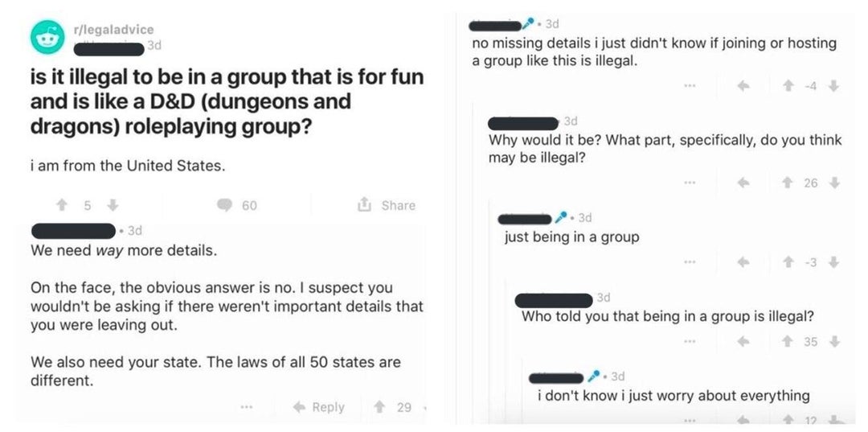Screen dimensions: 868x432
Task: Share the D&D group post
Action: point(387,205)
